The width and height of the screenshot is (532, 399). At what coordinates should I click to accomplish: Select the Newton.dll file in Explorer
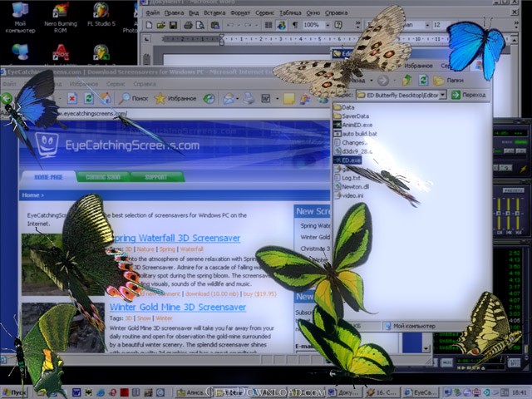tap(352, 186)
